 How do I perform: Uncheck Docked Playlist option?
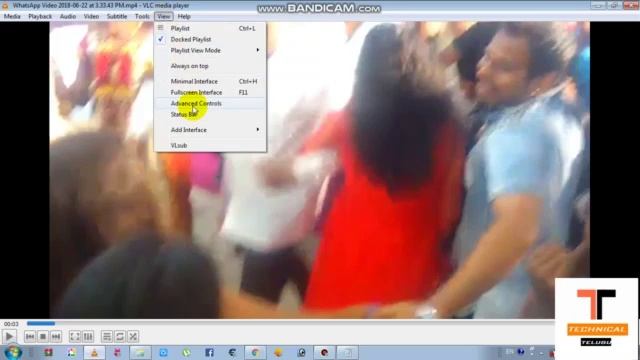point(211,39)
